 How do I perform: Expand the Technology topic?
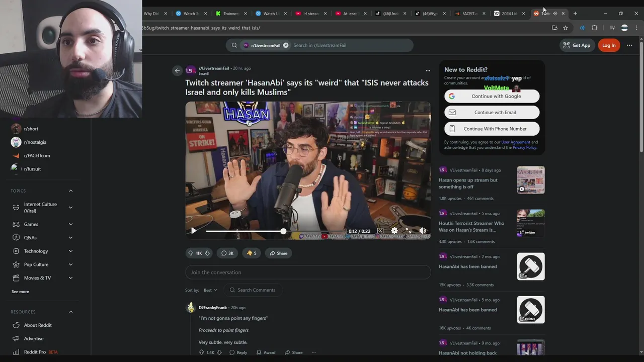[x=71, y=251]
